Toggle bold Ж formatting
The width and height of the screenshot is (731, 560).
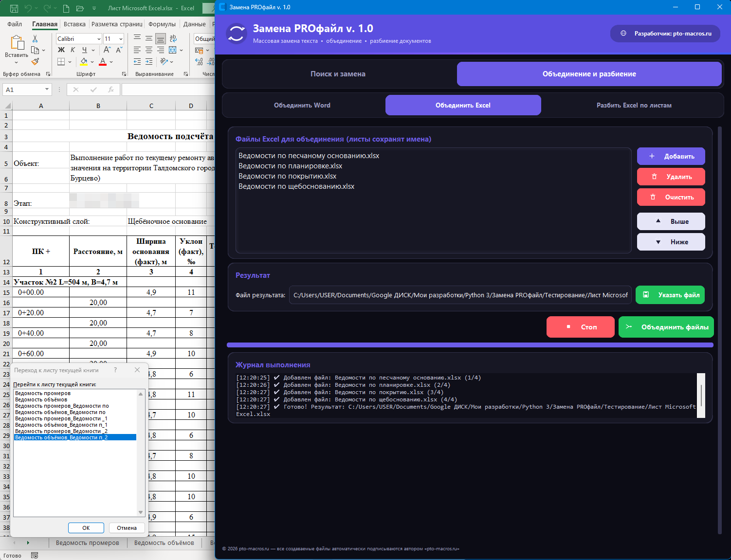pos(61,50)
